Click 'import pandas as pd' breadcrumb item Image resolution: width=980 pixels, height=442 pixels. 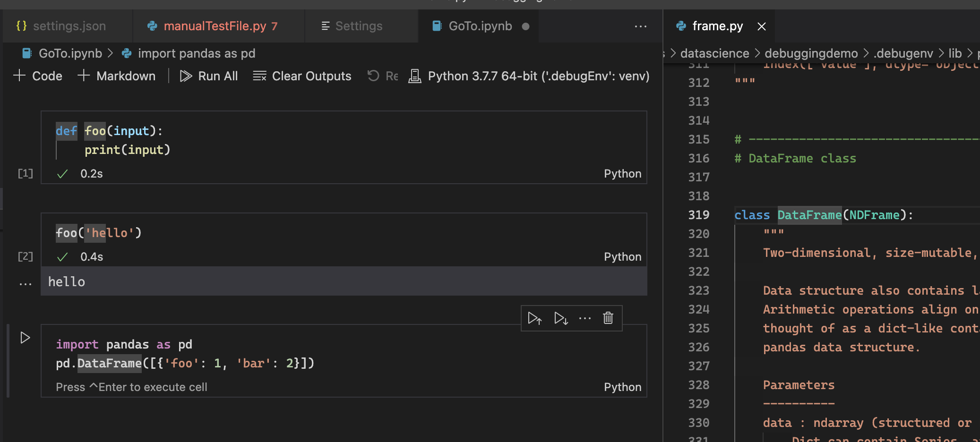[197, 53]
